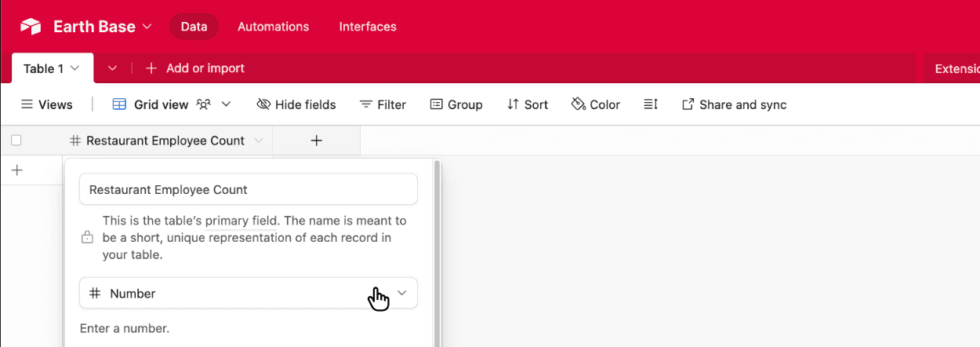The height and width of the screenshot is (347, 980).
Task: Open the column header dropdown chevron
Action: click(259, 141)
